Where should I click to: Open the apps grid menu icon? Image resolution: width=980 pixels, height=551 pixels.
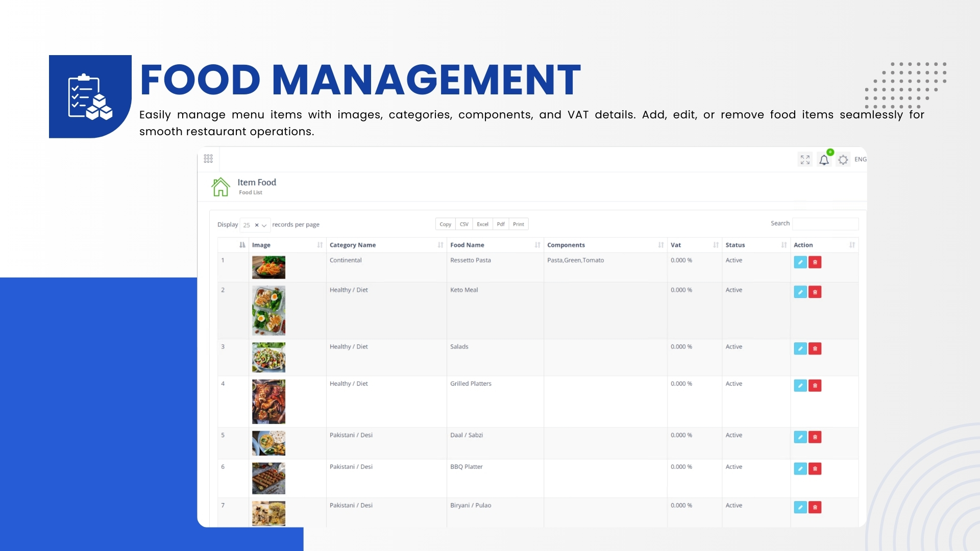(208, 159)
